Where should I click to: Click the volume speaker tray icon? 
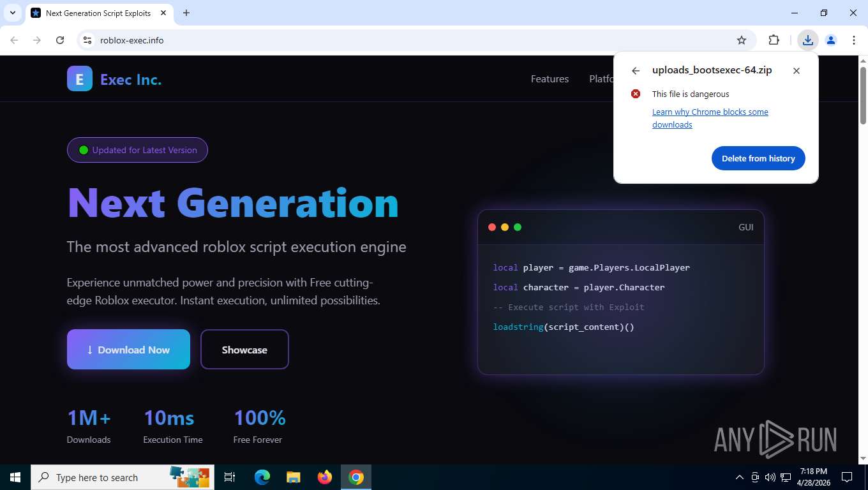[770, 477]
